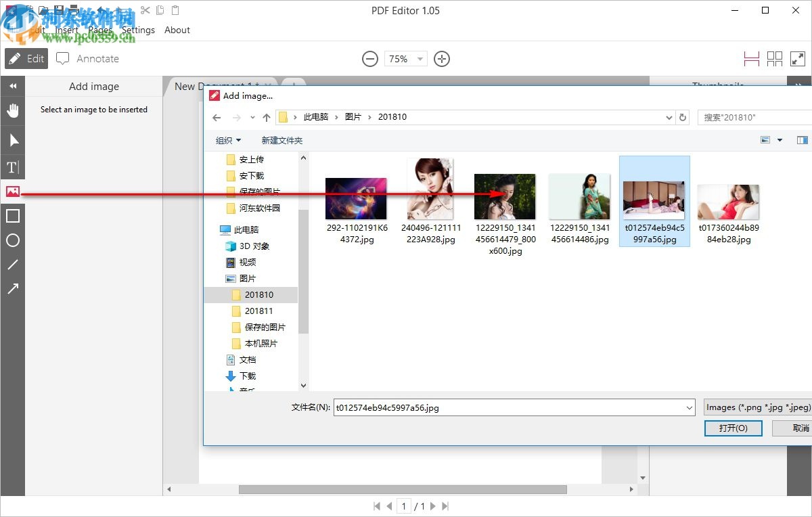
Task: Toggle grid page layout view
Action: (775, 58)
